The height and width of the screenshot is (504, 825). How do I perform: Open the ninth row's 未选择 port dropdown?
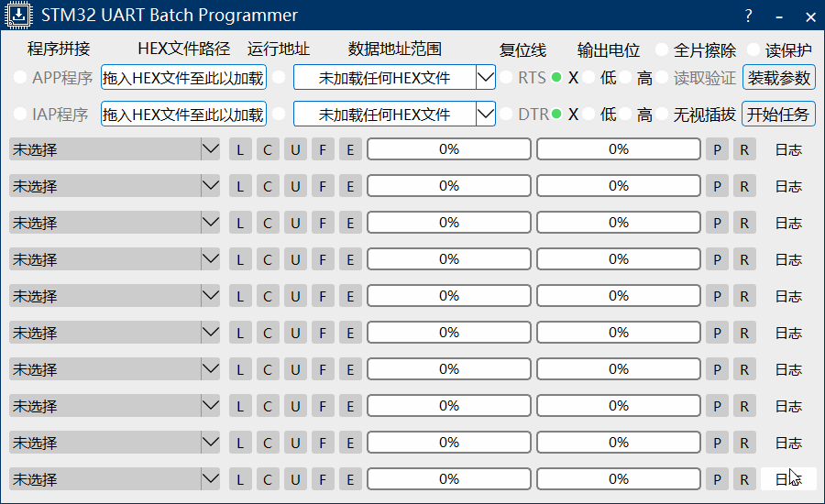[x=115, y=443]
